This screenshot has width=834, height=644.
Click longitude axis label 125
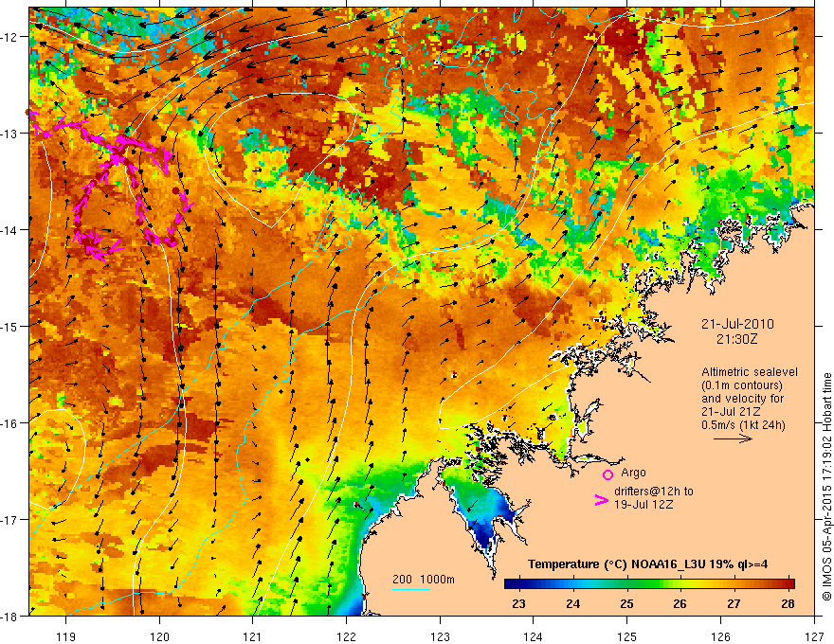click(x=627, y=636)
